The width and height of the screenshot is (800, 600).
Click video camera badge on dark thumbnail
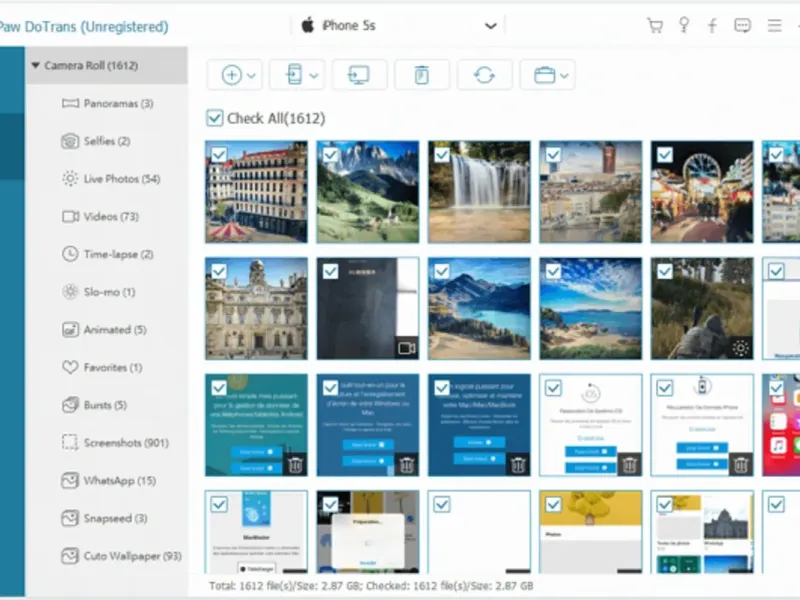tap(407, 348)
